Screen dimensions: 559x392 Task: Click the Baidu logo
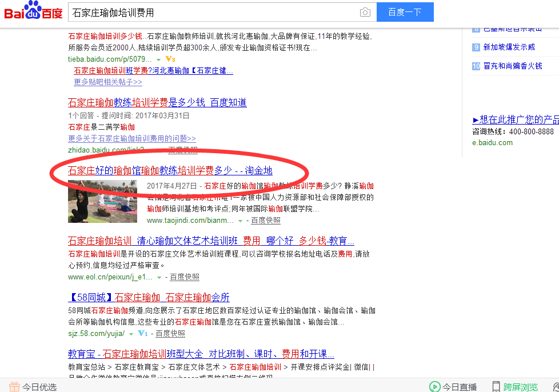33,12
